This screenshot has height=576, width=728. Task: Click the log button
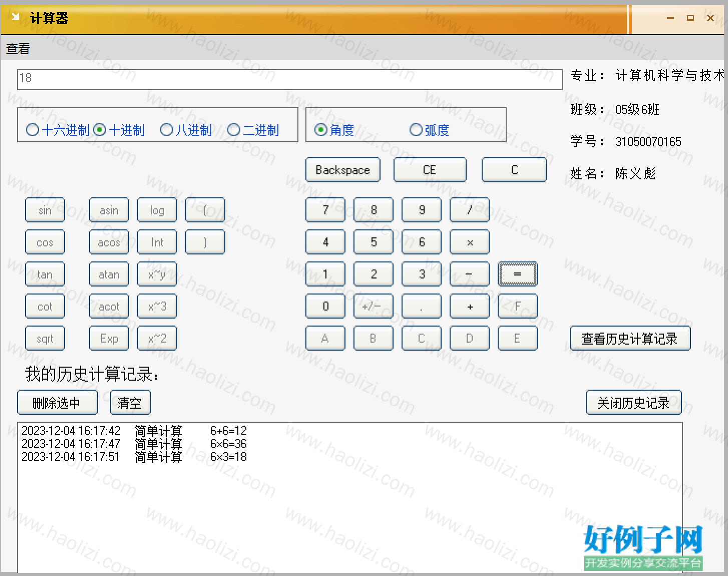click(x=157, y=210)
